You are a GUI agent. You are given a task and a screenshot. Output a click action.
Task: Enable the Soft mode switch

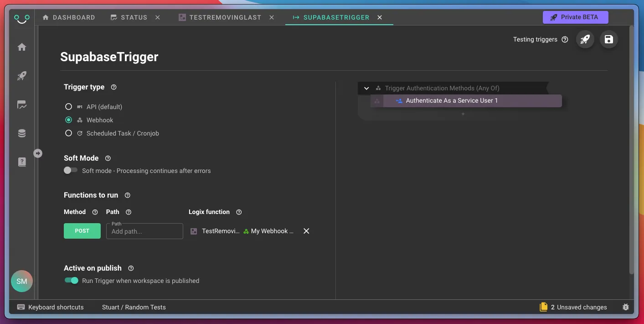pyautogui.click(x=71, y=170)
